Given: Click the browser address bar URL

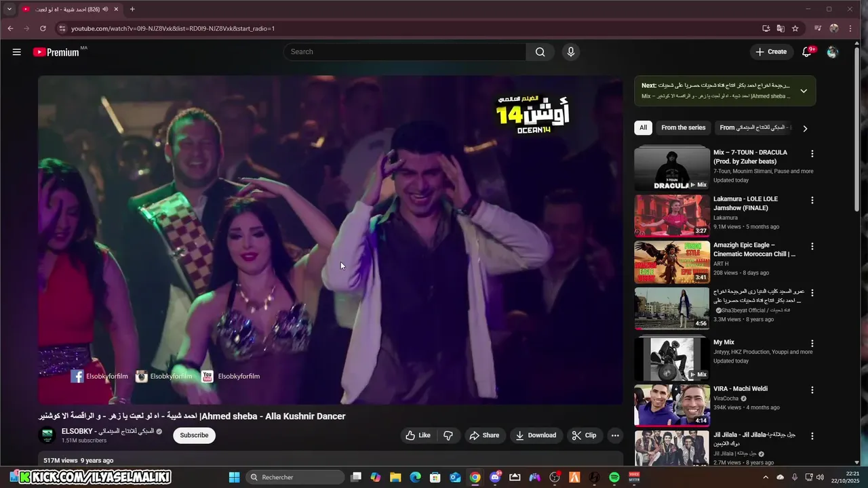Looking at the screenshot, I should tap(173, 28).
